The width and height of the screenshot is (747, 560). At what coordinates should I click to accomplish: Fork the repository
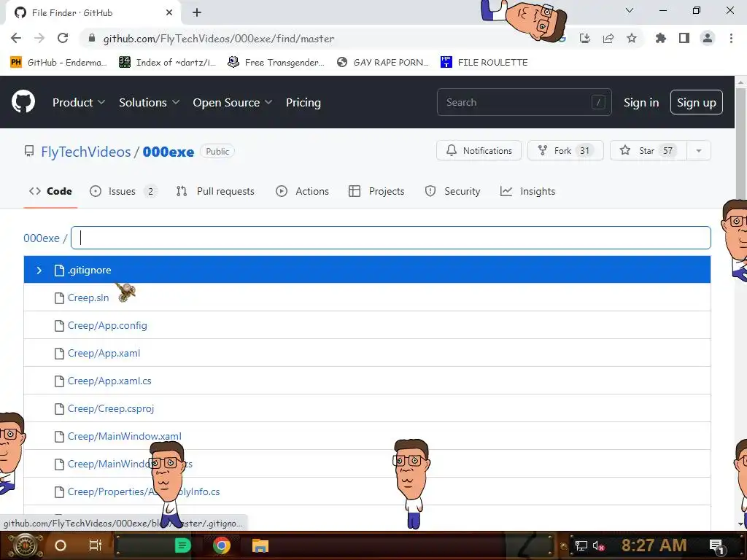pos(565,150)
